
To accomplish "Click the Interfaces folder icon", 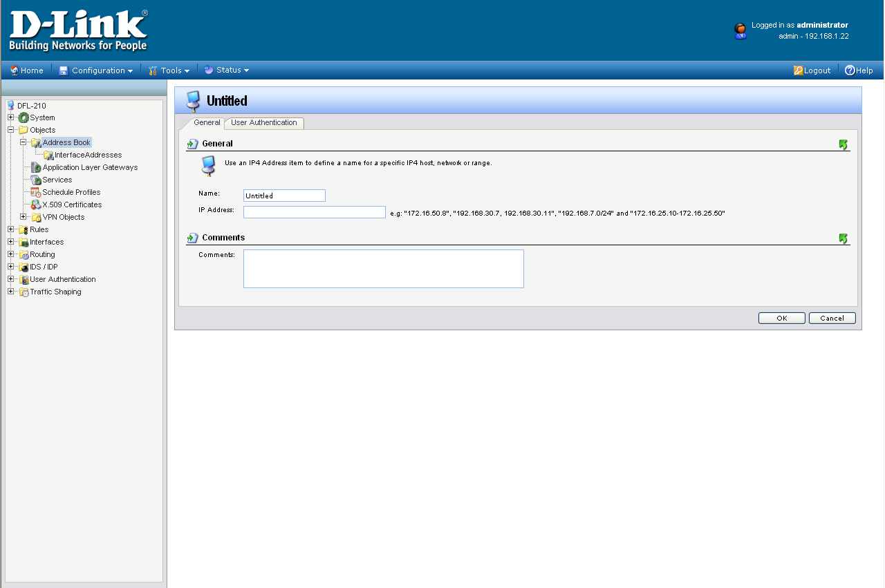I will 24,242.
